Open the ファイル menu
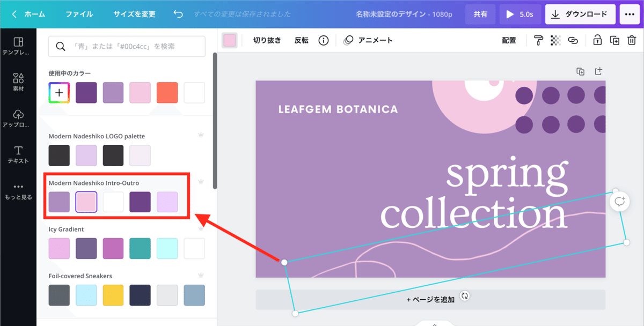The image size is (644, 326). (79, 14)
